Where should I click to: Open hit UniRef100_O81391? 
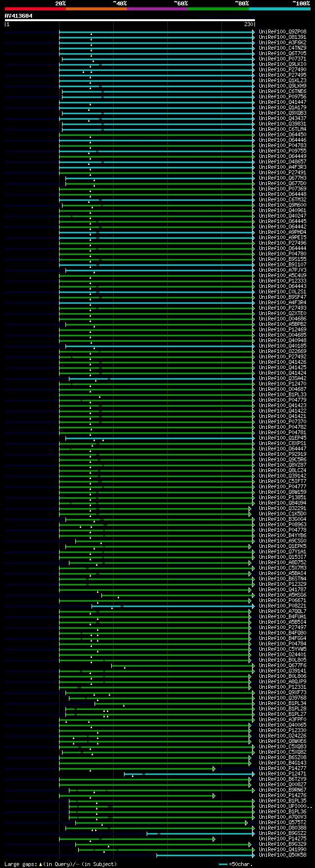pos(283,37)
